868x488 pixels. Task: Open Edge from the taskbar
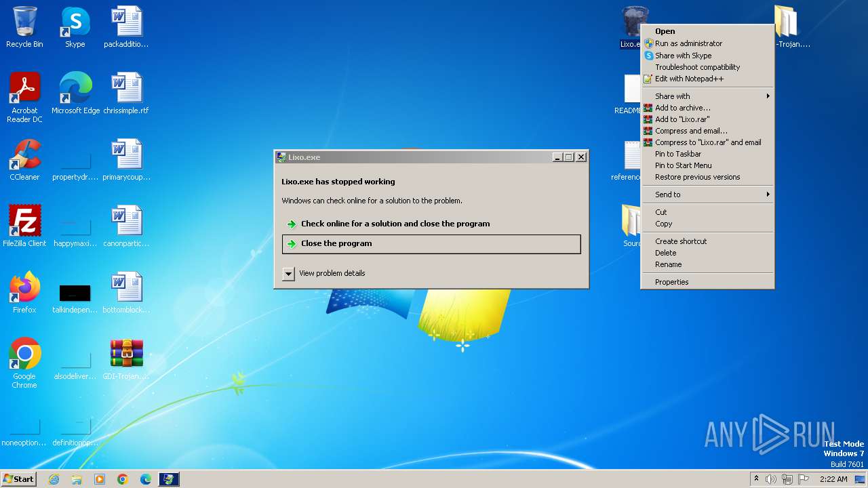pyautogui.click(x=146, y=479)
